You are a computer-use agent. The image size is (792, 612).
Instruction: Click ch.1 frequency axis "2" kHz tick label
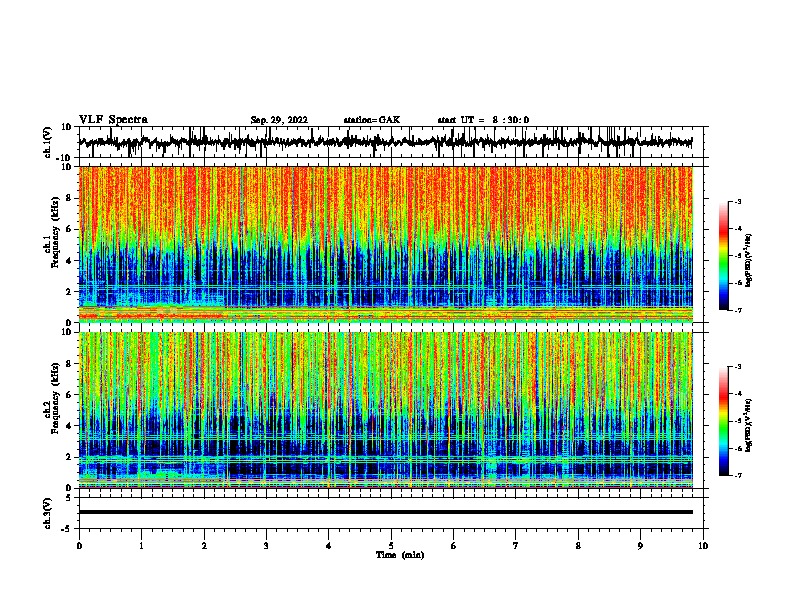tap(69, 291)
